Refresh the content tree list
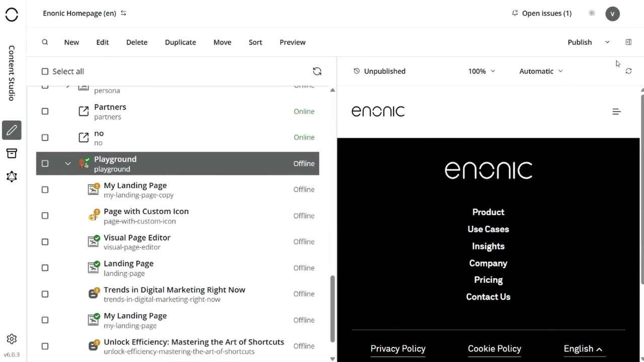 pos(317,71)
